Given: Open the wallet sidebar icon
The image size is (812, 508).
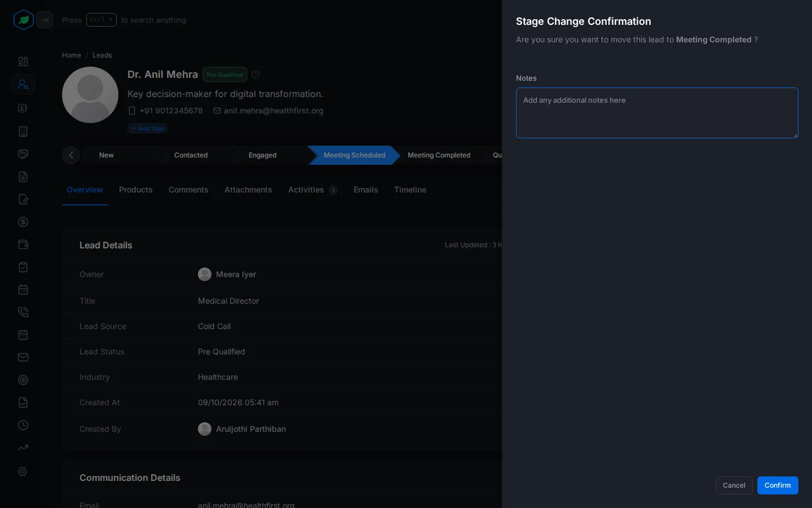Looking at the screenshot, I should [x=23, y=244].
